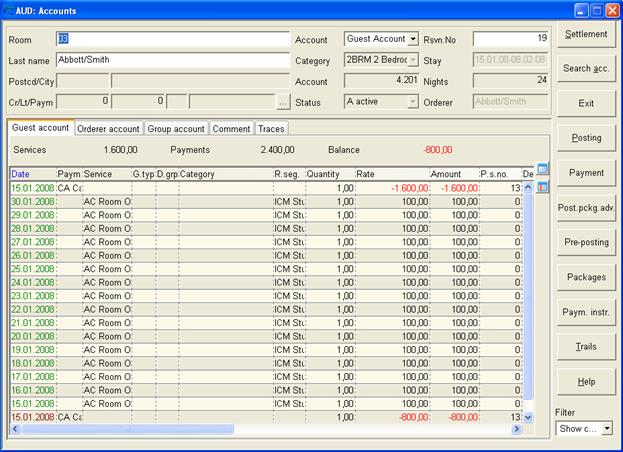Click the Last name field containing Abbott/Smith
This screenshot has width=623, height=452.
click(173, 60)
